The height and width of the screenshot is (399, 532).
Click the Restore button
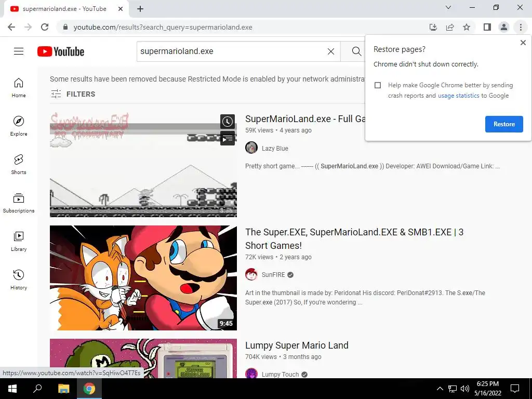[x=504, y=124]
